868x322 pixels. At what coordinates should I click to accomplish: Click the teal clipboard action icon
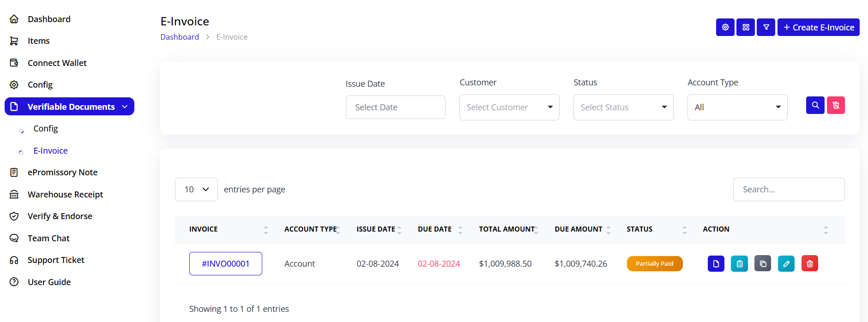pos(739,263)
